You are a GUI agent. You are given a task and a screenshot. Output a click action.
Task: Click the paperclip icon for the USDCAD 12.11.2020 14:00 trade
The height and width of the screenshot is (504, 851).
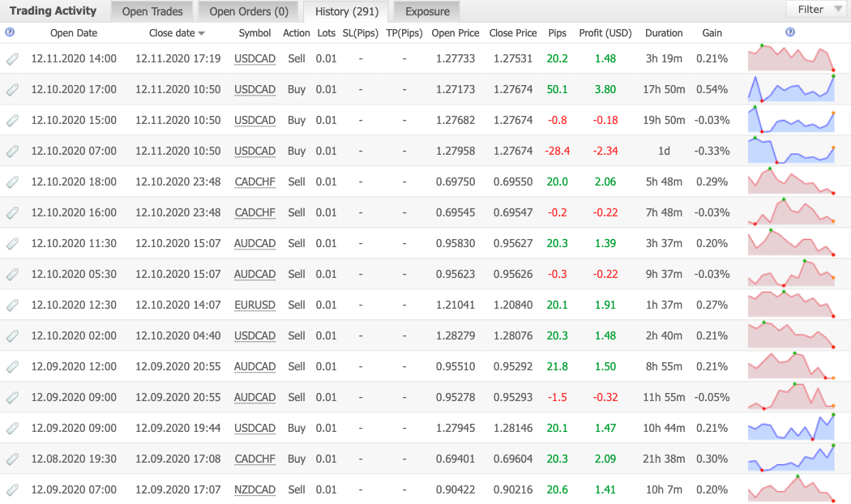click(x=12, y=59)
